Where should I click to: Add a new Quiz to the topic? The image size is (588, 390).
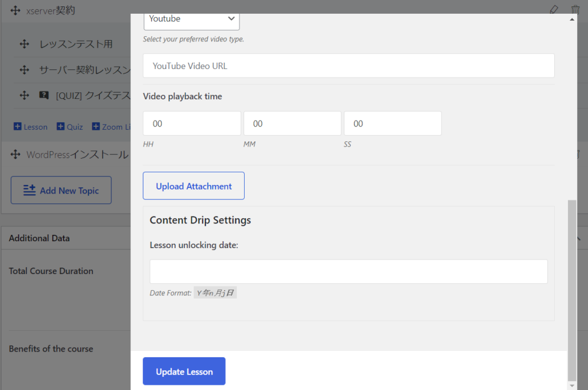[69, 127]
